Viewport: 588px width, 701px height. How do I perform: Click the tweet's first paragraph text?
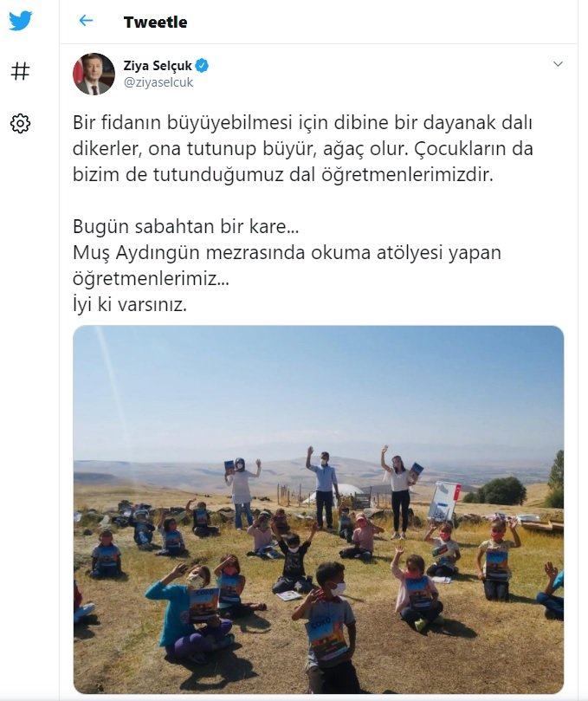303,148
